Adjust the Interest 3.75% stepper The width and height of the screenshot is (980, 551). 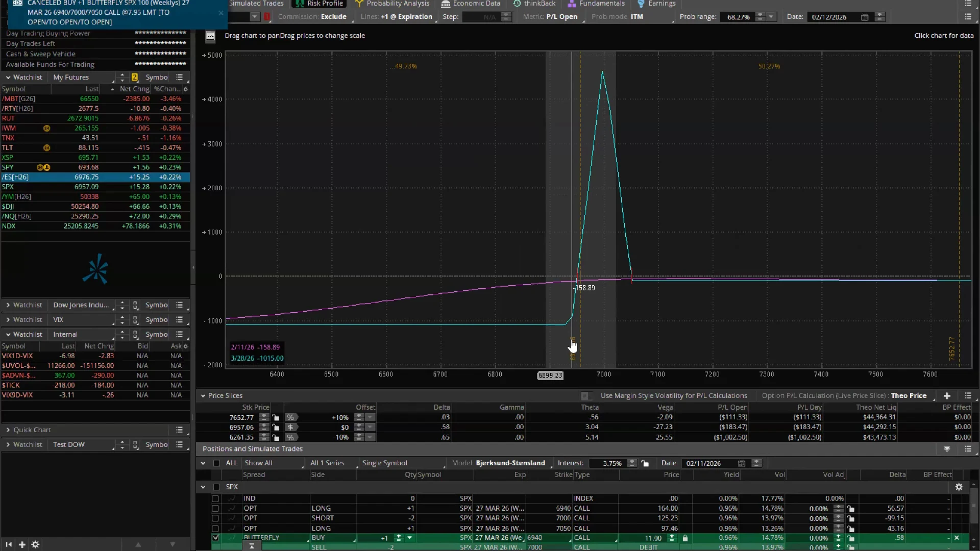click(x=632, y=463)
